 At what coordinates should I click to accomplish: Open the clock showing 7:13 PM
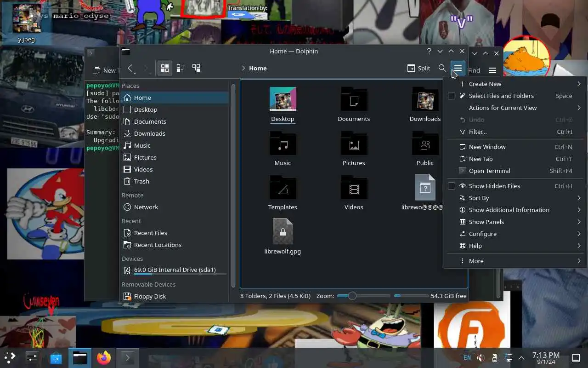tap(546, 357)
